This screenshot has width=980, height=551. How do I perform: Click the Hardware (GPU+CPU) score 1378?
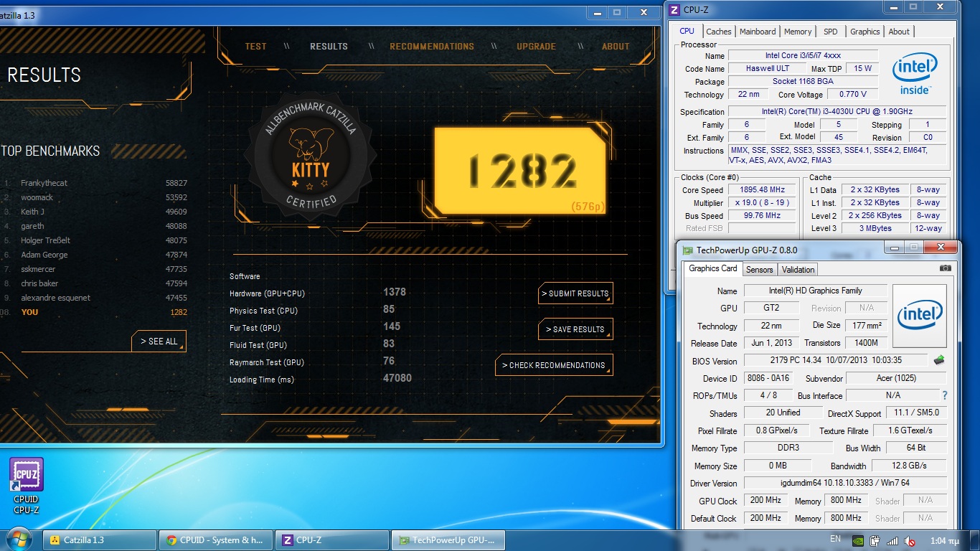coord(395,292)
